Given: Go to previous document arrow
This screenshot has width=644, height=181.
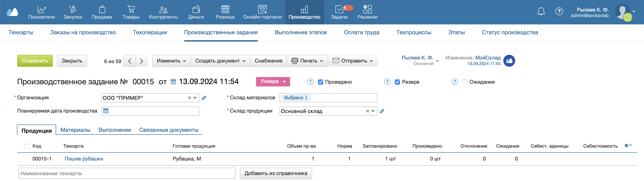Looking at the screenshot, I should [130, 61].
